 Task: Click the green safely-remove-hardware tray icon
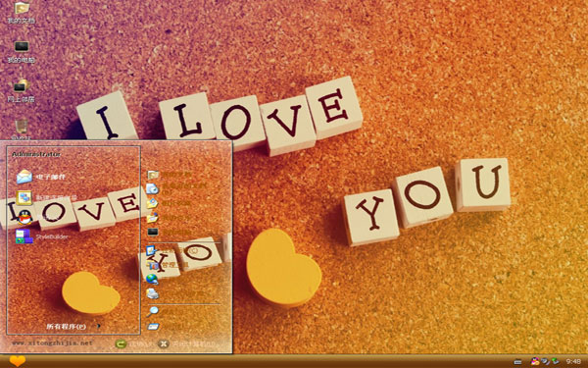tap(555, 361)
